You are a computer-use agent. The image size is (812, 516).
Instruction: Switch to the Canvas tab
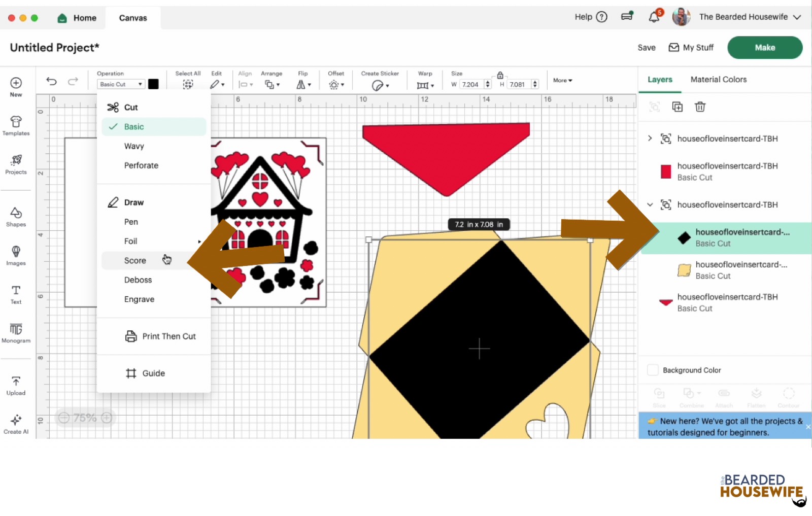[133, 18]
